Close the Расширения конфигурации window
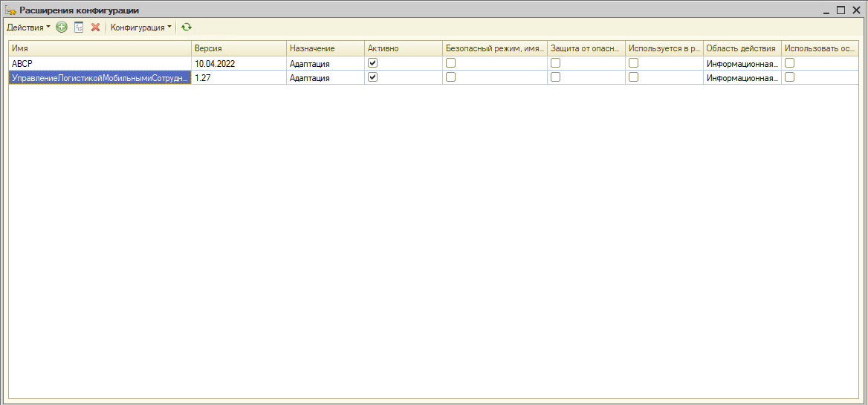The width and height of the screenshot is (868, 405). click(x=855, y=10)
